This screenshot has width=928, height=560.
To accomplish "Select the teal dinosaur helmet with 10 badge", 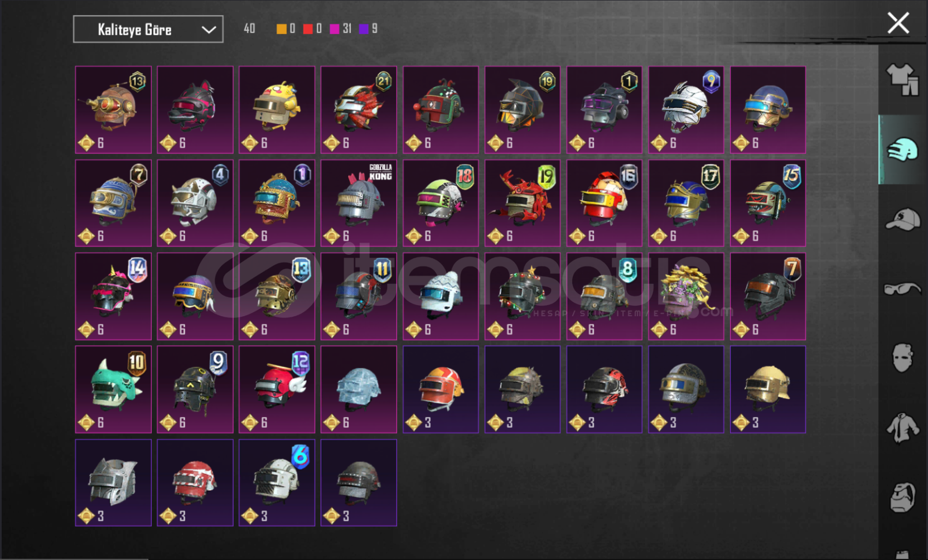I will tap(113, 389).
